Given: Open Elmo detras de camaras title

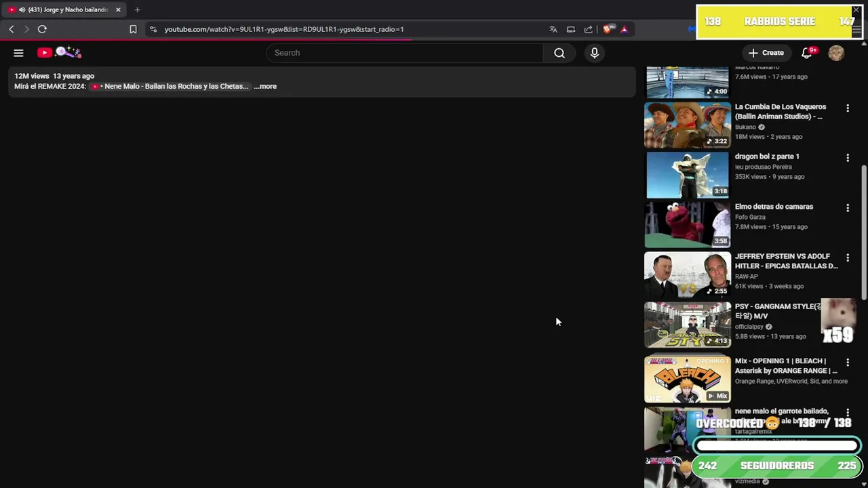Looking at the screenshot, I should pos(774,207).
